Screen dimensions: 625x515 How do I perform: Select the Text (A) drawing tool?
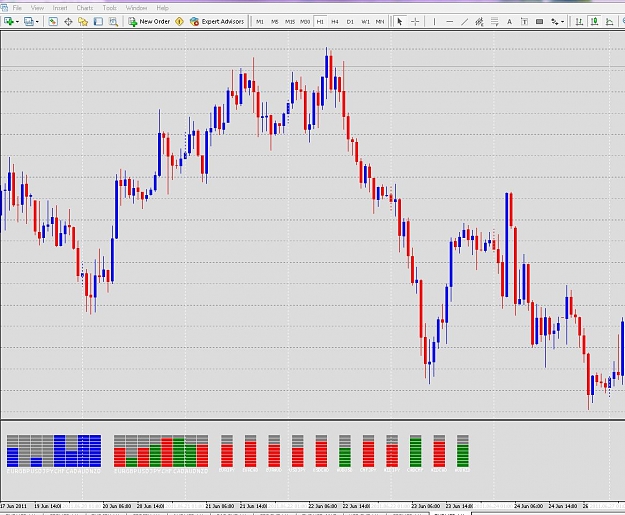coord(509,22)
